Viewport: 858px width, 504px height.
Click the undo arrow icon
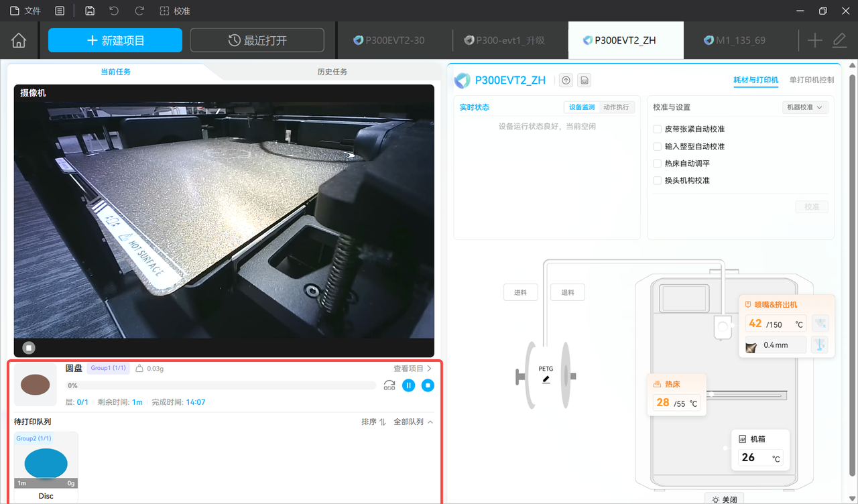coord(114,11)
